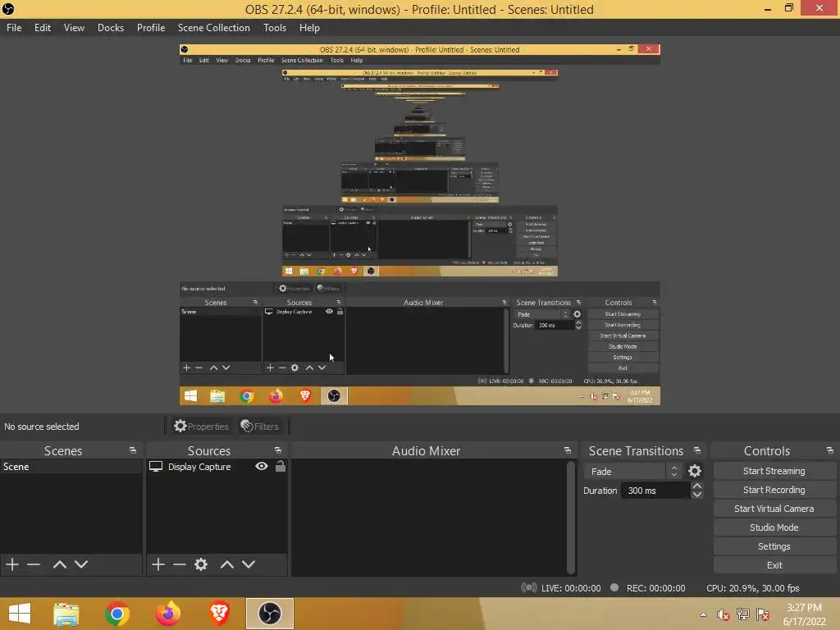This screenshot has width=840, height=630.
Task: Click muted volume tray icon
Action: (x=724, y=614)
